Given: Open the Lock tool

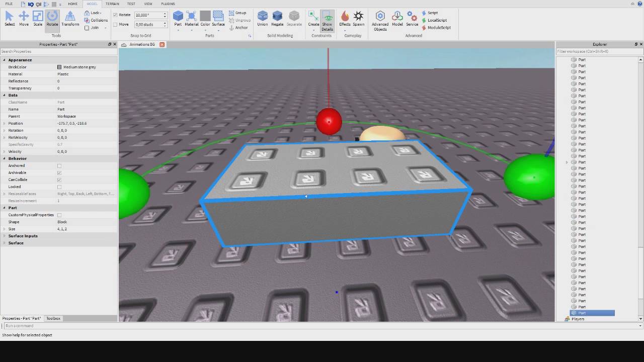Looking at the screenshot, I should point(93,13).
